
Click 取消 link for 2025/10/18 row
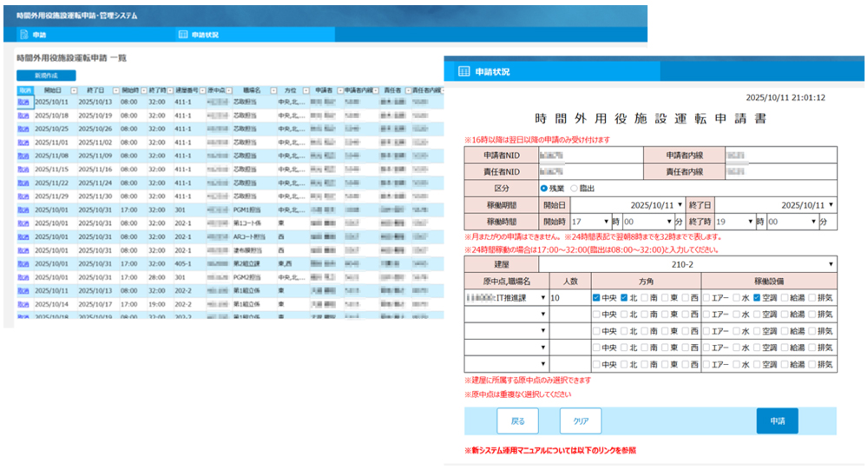[x=23, y=115]
